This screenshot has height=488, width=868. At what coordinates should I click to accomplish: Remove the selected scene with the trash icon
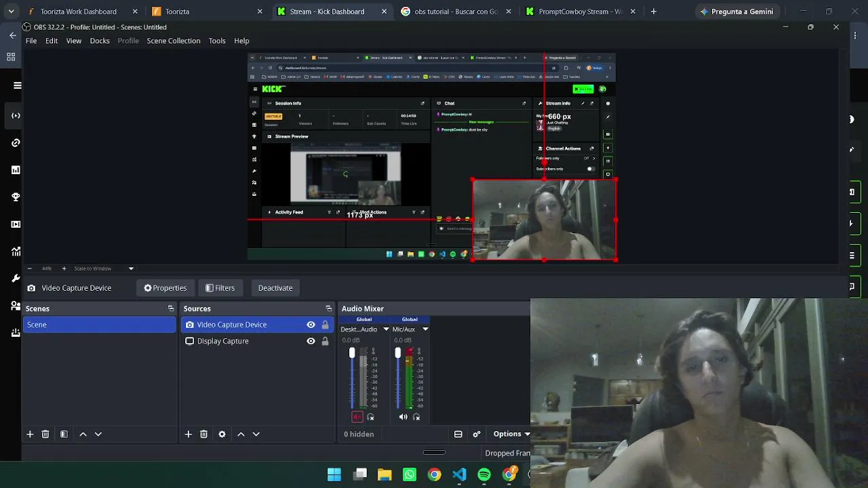click(45, 434)
